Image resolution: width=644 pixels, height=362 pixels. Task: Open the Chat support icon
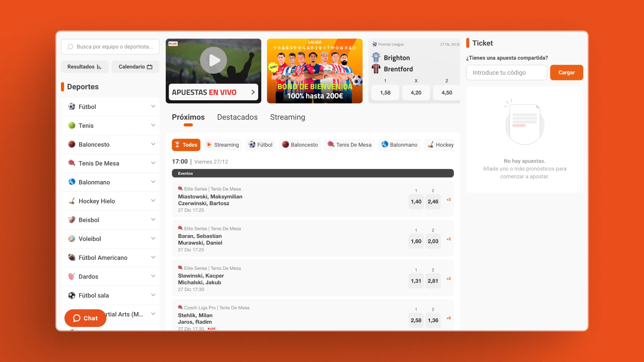point(85,317)
